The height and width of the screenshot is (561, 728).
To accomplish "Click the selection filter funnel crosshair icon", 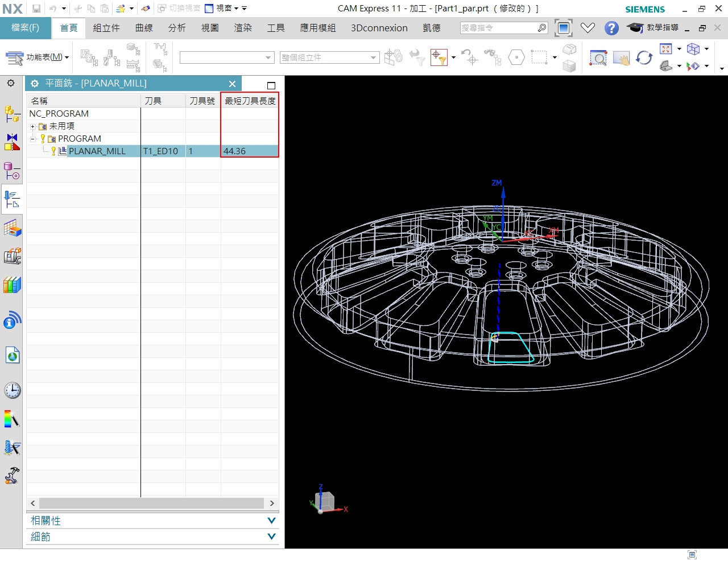I will (x=439, y=57).
